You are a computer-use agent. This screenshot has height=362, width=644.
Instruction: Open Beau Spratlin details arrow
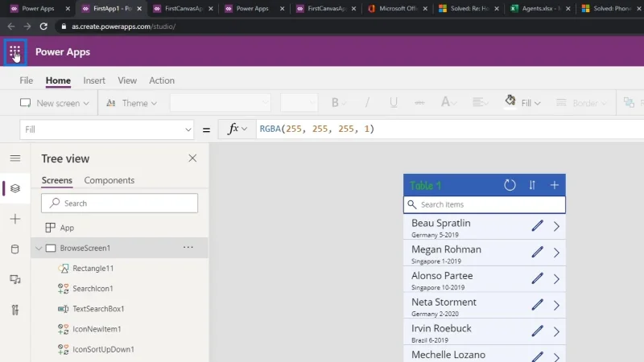click(x=556, y=226)
